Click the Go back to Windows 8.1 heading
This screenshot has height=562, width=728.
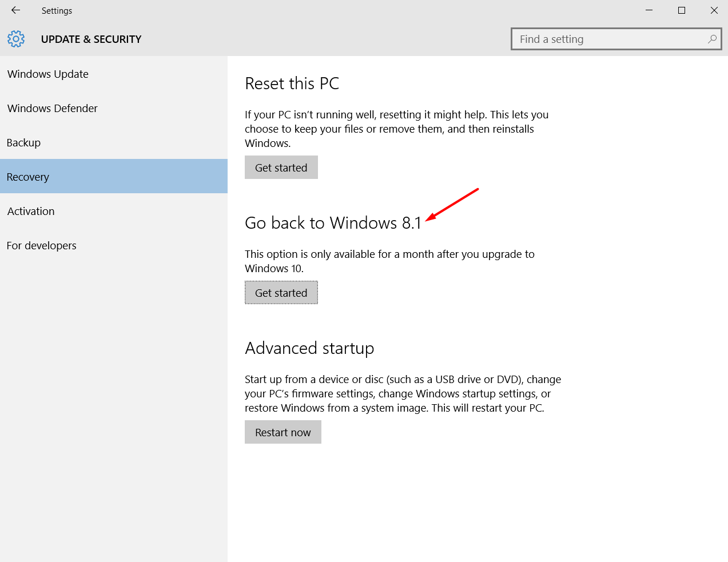(x=332, y=223)
